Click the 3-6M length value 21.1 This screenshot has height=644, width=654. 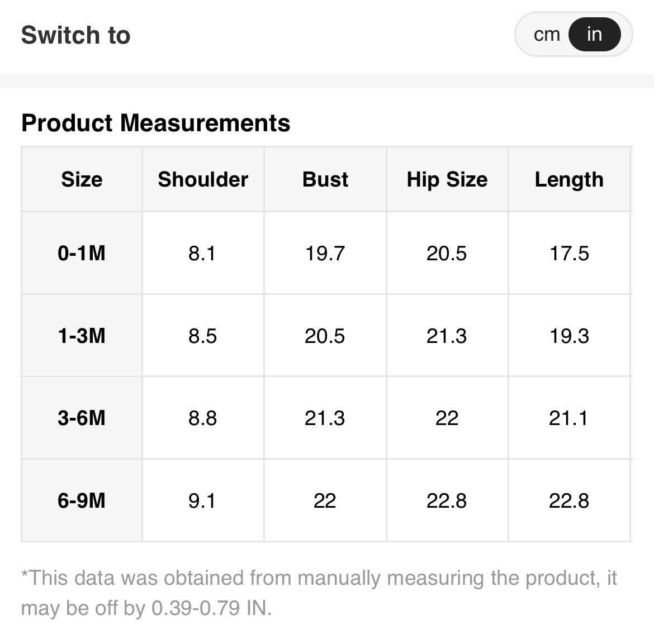point(568,418)
